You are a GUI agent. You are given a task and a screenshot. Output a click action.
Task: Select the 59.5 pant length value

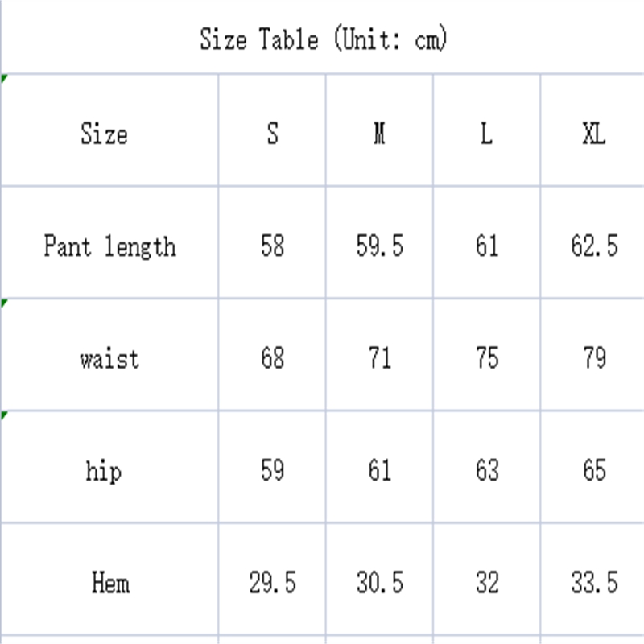(x=379, y=246)
